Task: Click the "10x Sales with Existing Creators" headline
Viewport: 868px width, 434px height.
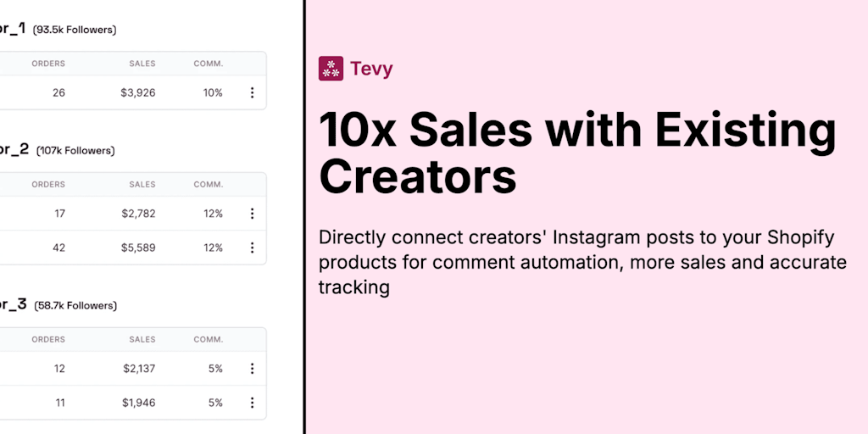Action: coord(576,153)
